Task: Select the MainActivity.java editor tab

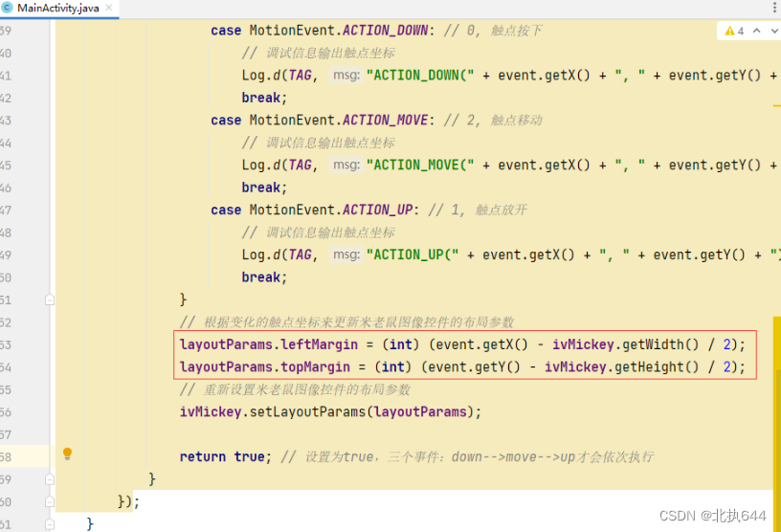Action: [58, 8]
